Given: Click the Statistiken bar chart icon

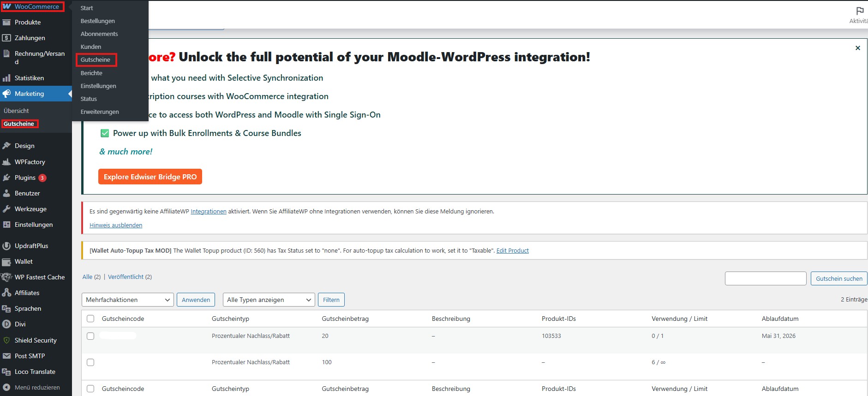Looking at the screenshot, I should (6, 78).
